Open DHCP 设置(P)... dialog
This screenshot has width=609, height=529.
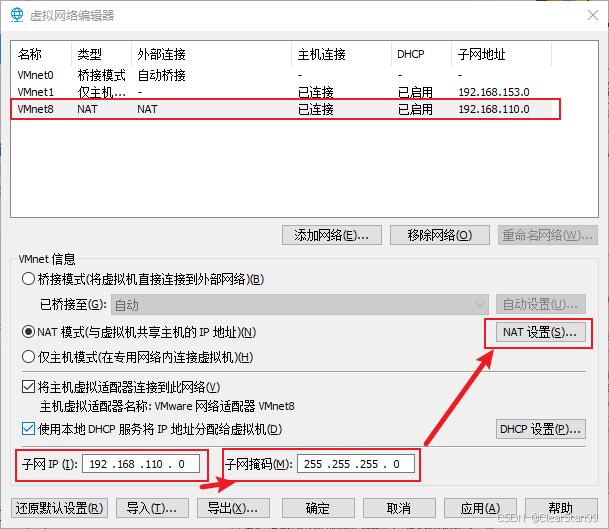point(541,429)
